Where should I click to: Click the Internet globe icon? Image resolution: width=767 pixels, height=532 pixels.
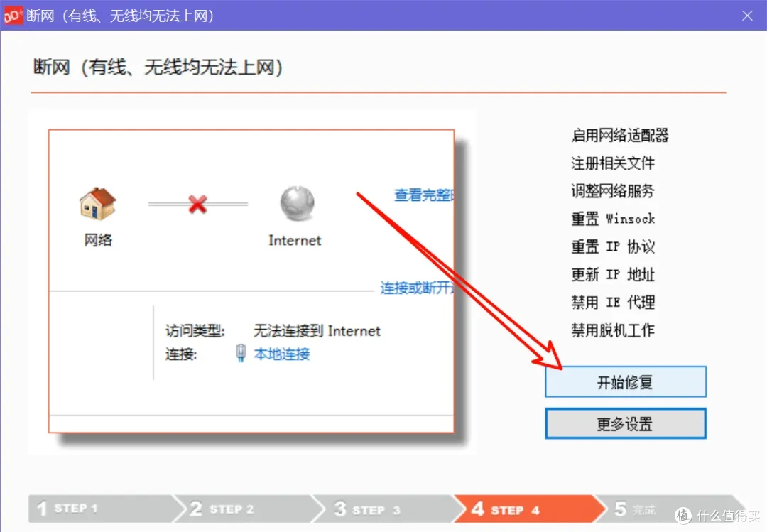click(297, 203)
